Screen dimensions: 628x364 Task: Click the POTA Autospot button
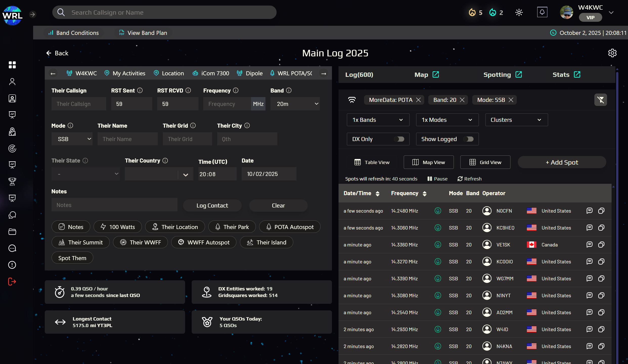(x=290, y=227)
